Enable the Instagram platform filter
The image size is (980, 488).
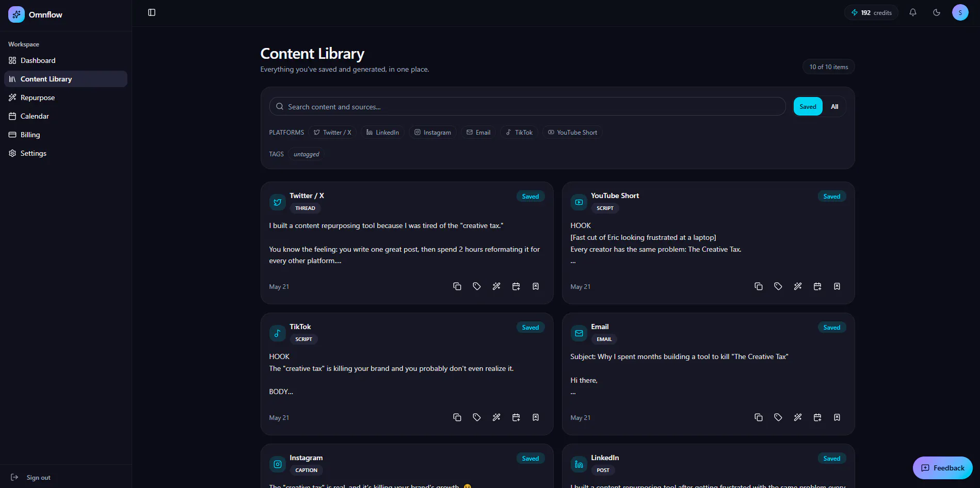pos(432,133)
